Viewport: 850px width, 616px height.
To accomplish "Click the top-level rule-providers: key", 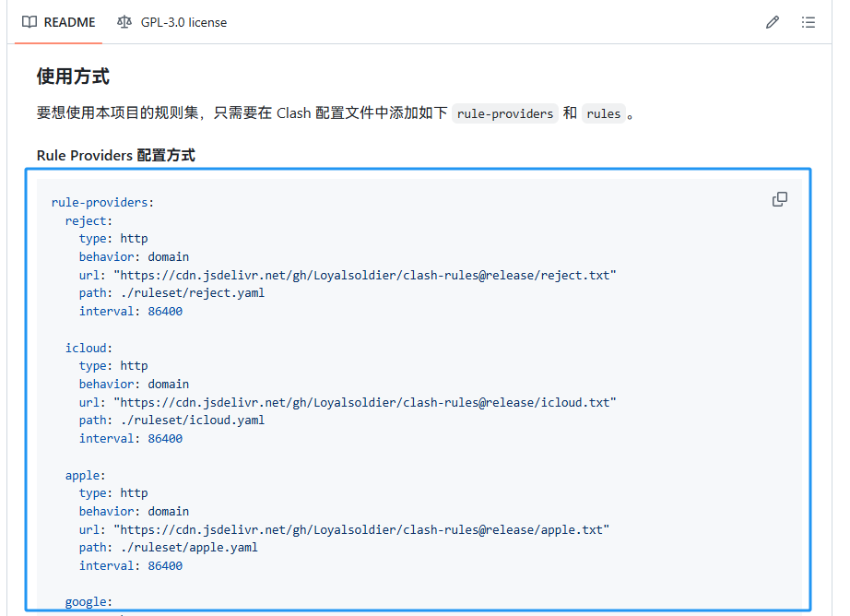I will [x=102, y=202].
